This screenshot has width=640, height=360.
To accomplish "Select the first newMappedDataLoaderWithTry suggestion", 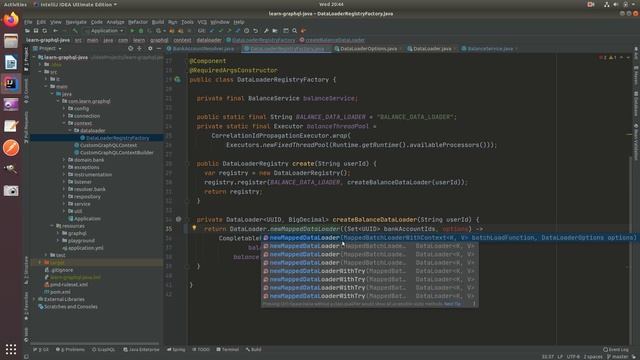I will (369, 271).
